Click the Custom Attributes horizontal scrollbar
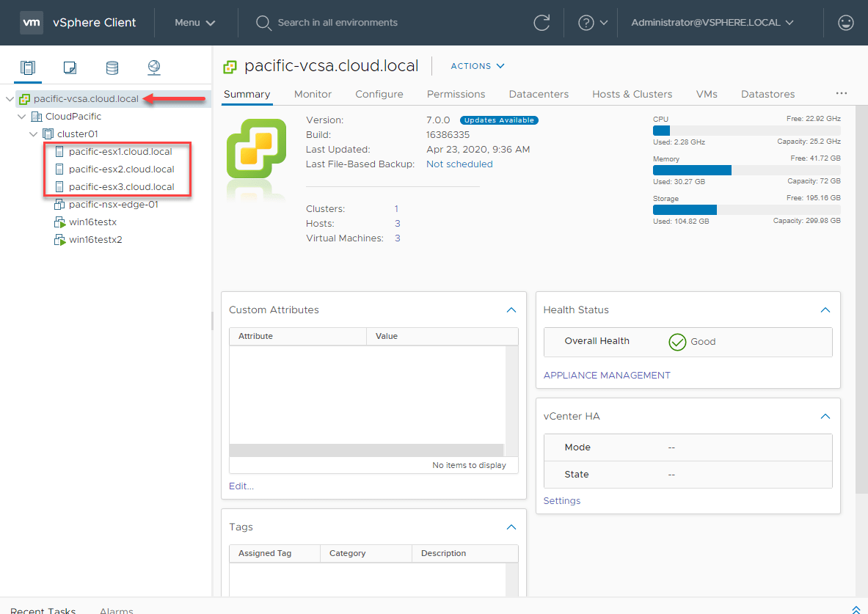Screen dimensions: 868x614 [366, 450]
